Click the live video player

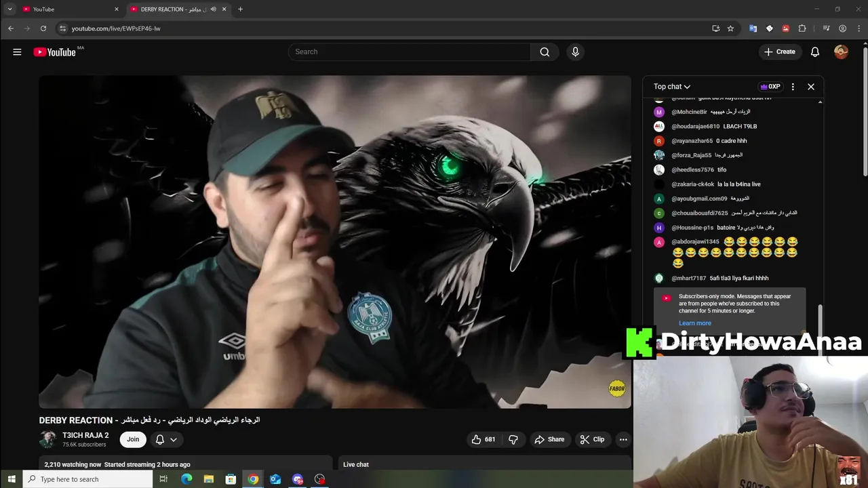pos(335,242)
